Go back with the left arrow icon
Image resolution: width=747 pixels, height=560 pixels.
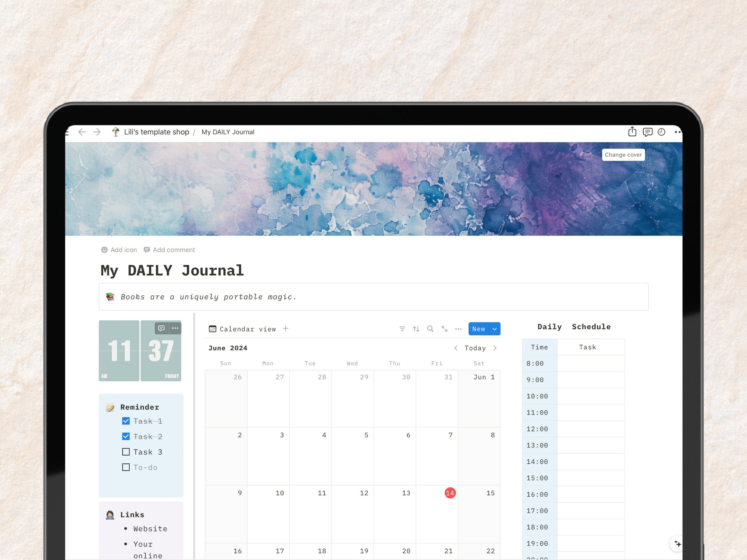click(x=82, y=132)
